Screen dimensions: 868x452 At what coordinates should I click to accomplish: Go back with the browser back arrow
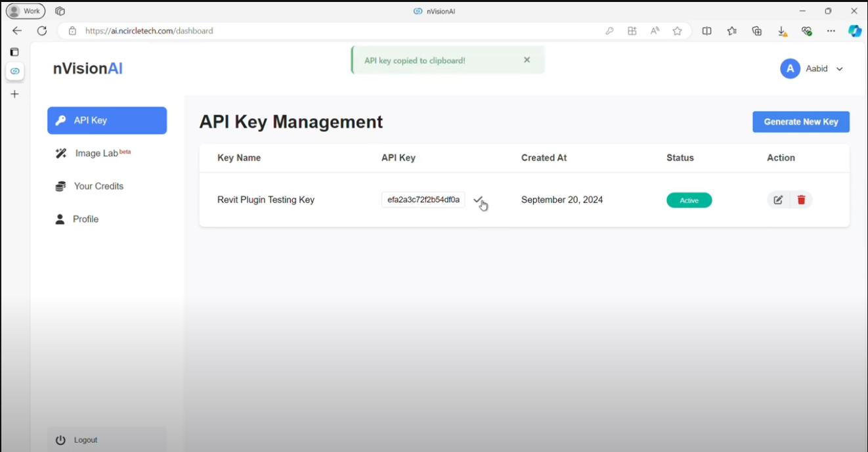point(17,31)
